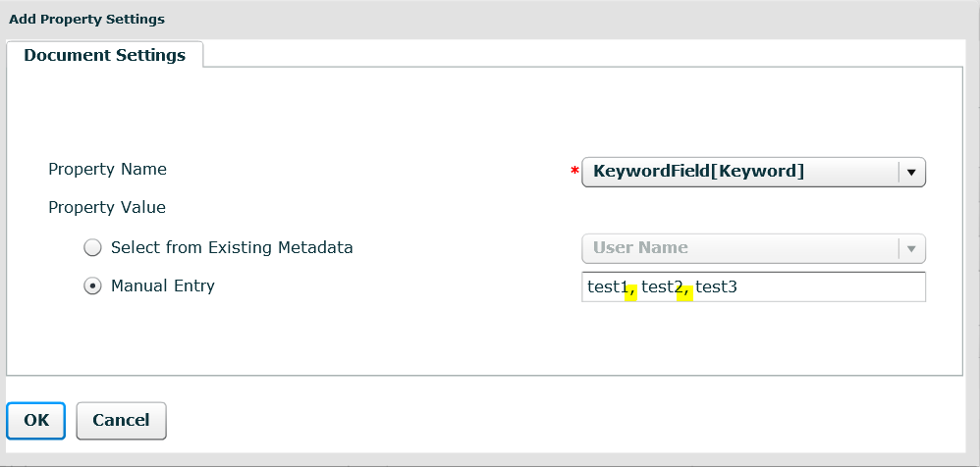
Task: Switch to the Document Settings tab
Action: [x=104, y=55]
